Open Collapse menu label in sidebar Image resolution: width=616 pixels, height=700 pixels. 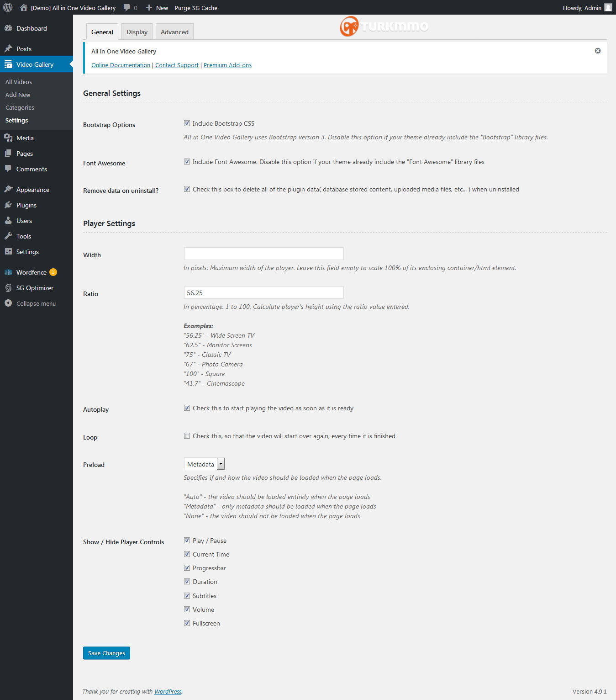tap(36, 303)
